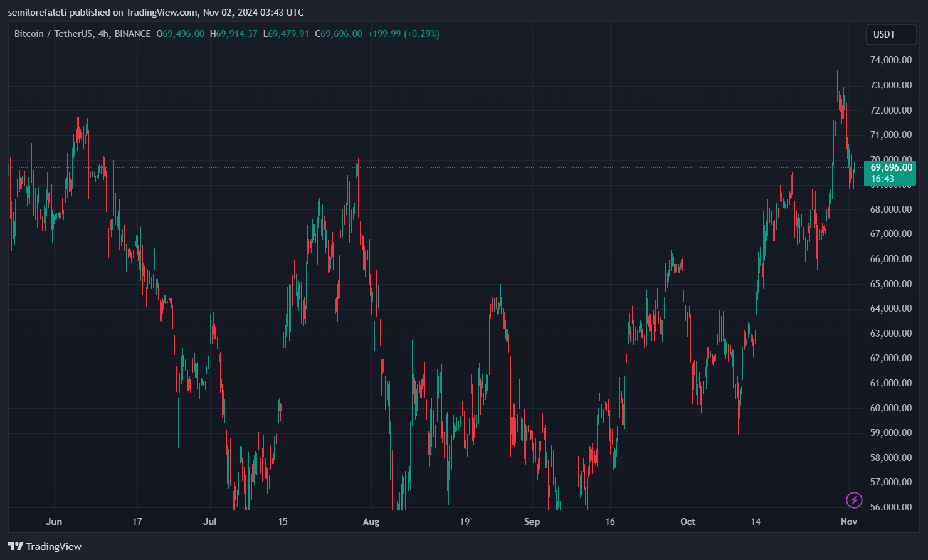The height and width of the screenshot is (560, 928).
Task: Click the 72,000.00 price axis label
Action: (891, 110)
